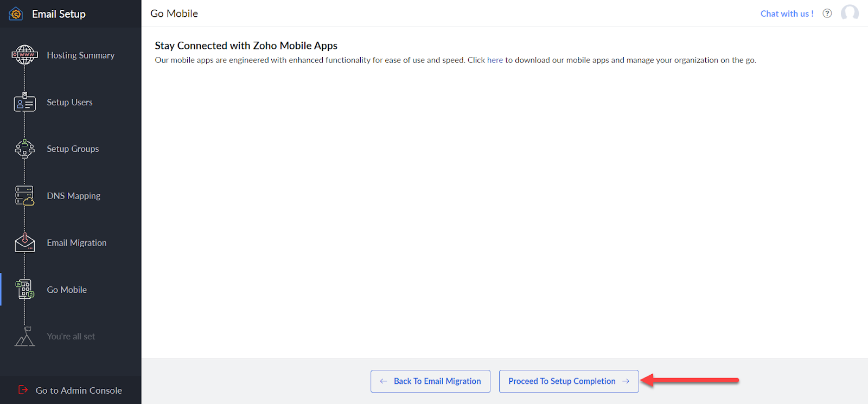Select the Email Migration text label

tap(76, 243)
